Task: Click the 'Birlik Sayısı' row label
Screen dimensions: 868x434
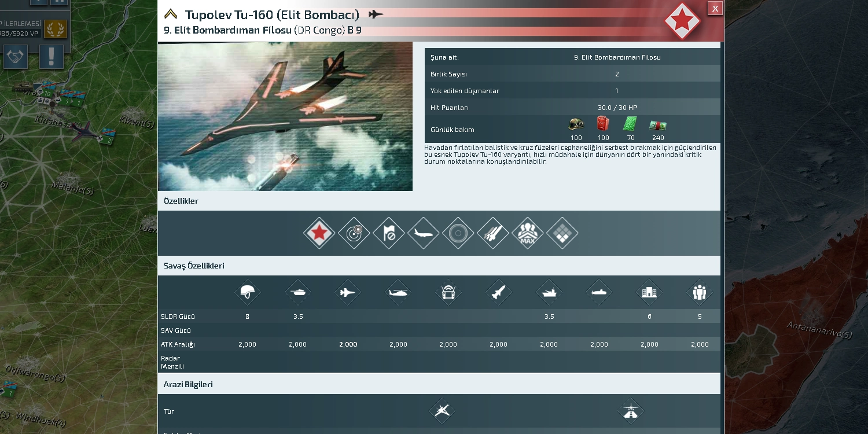Action: coord(448,74)
